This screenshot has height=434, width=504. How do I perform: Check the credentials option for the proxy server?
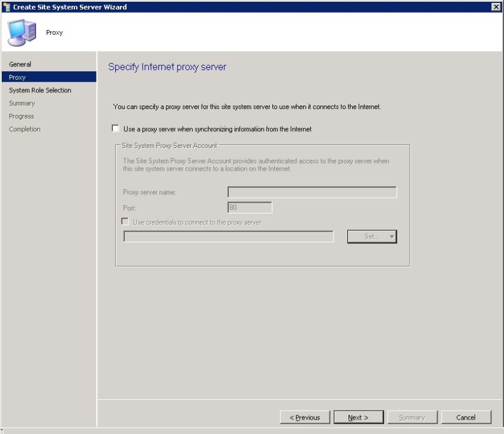pos(125,222)
